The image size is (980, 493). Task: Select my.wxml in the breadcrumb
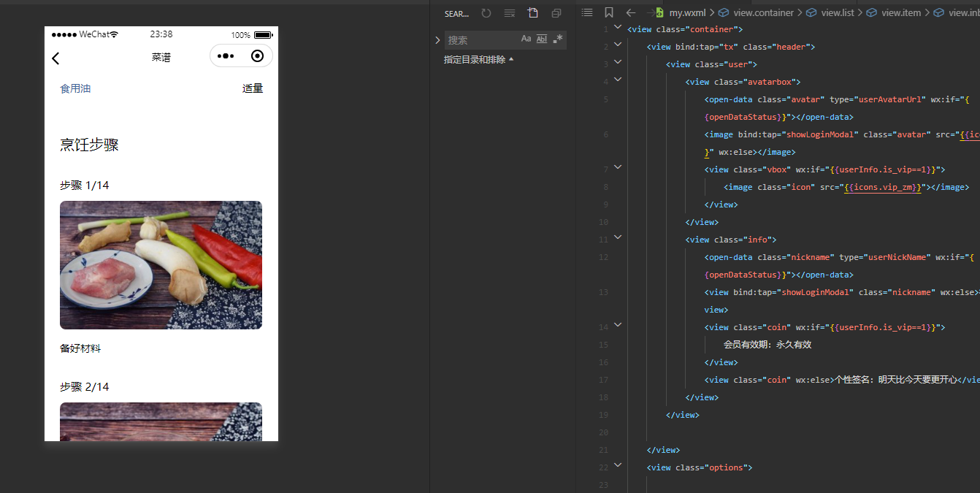click(687, 12)
